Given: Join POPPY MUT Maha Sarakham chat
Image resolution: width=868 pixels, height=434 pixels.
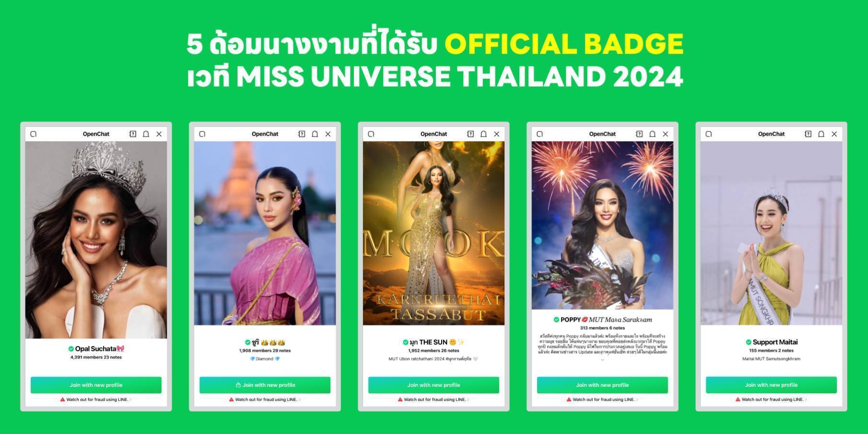Looking at the screenshot, I should (602, 385).
